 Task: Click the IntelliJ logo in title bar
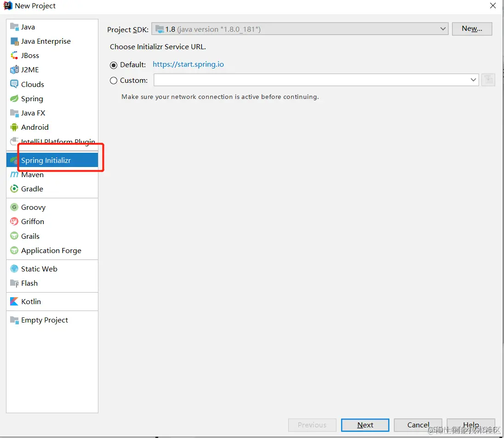[8, 6]
